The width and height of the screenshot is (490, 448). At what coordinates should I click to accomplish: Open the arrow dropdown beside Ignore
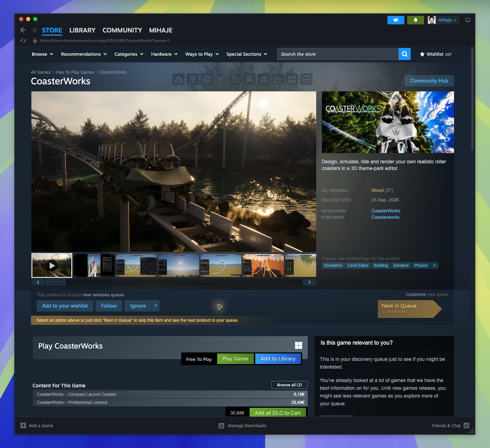point(155,306)
